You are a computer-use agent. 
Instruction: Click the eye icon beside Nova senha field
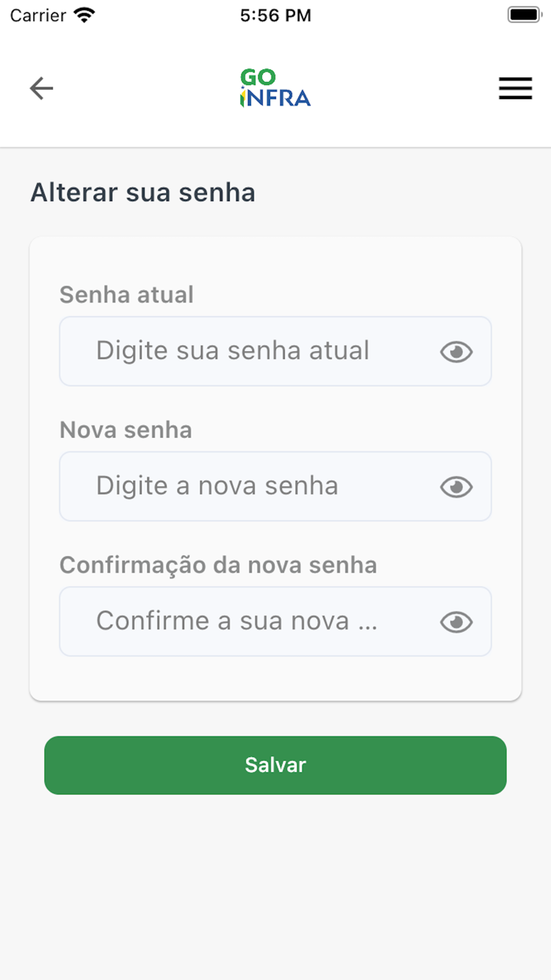click(x=457, y=486)
